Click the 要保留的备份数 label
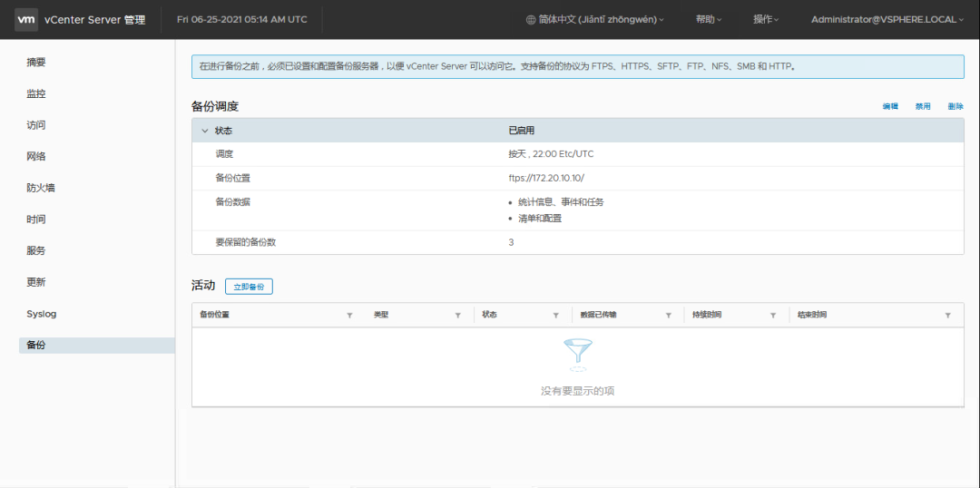 (246, 242)
